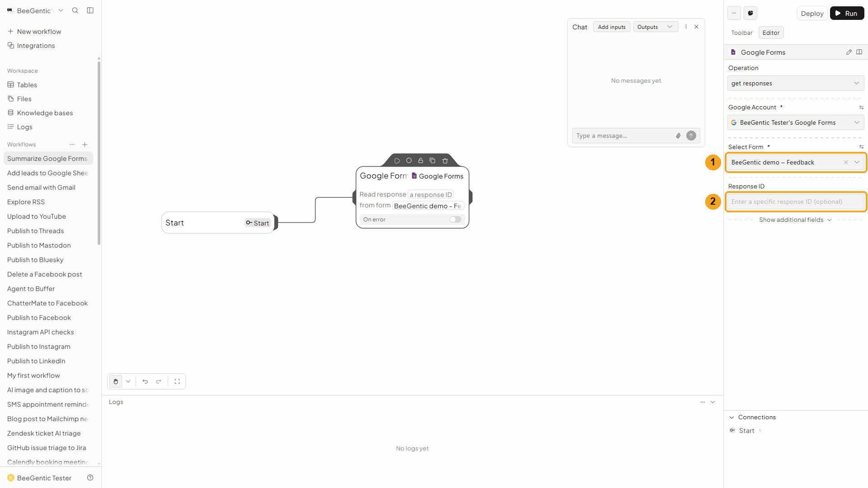
Task: Redo the canvas action
Action: [x=159, y=381]
